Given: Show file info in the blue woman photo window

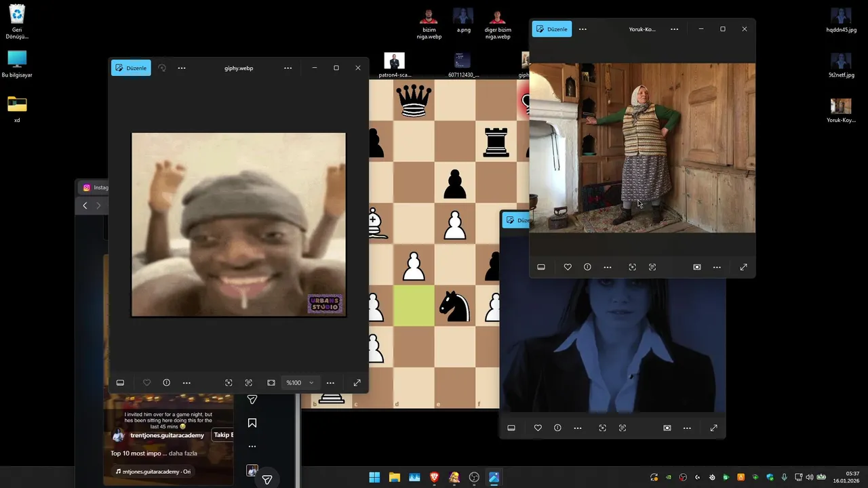Looking at the screenshot, I should pos(557,428).
